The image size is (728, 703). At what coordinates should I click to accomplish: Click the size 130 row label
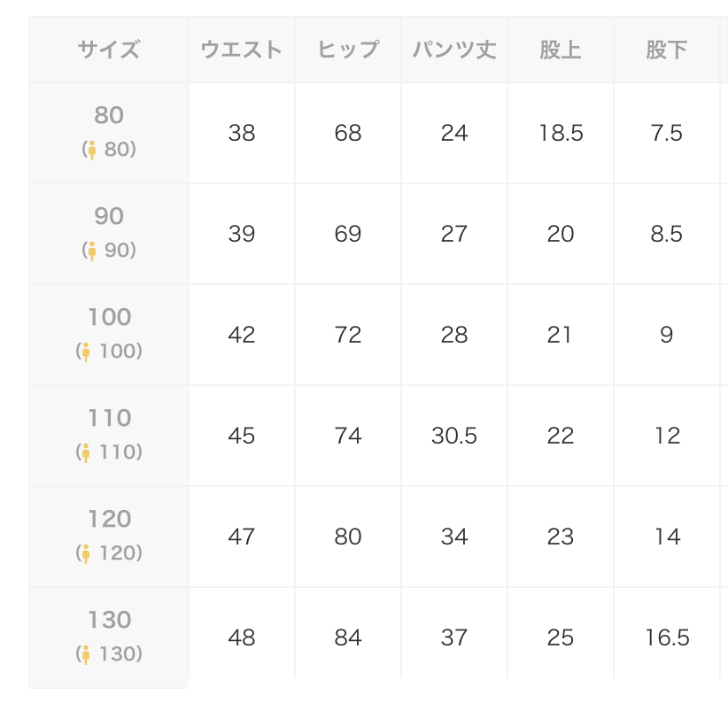tap(109, 637)
